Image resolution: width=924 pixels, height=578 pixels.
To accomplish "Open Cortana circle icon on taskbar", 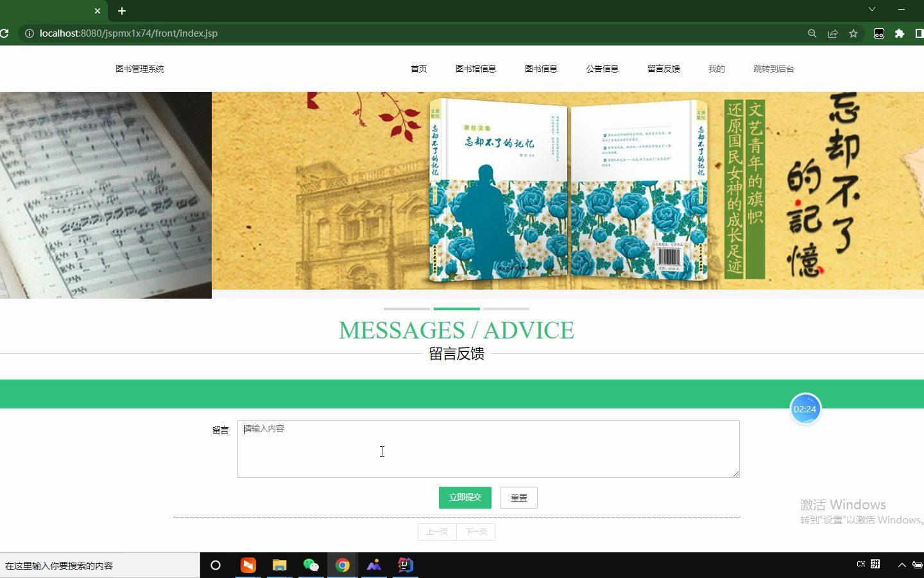I will pos(216,565).
